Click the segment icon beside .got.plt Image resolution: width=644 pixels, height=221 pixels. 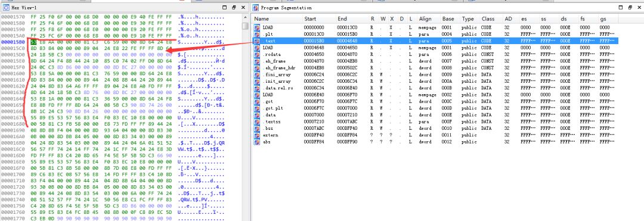click(257, 108)
